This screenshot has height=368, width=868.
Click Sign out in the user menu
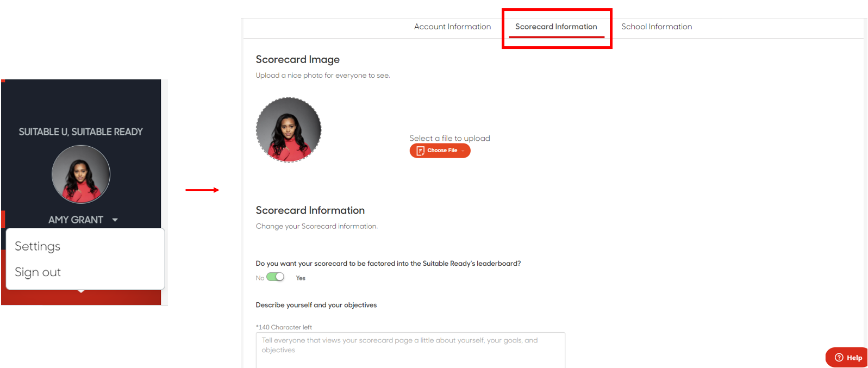38,272
